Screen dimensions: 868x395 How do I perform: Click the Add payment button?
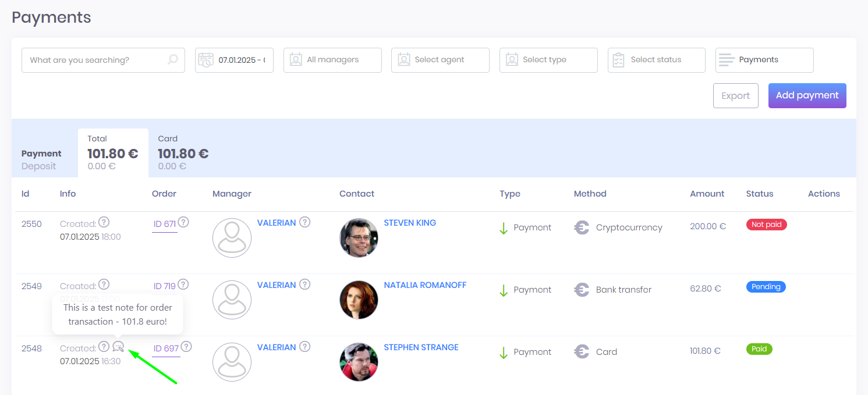click(x=807, y=95)
